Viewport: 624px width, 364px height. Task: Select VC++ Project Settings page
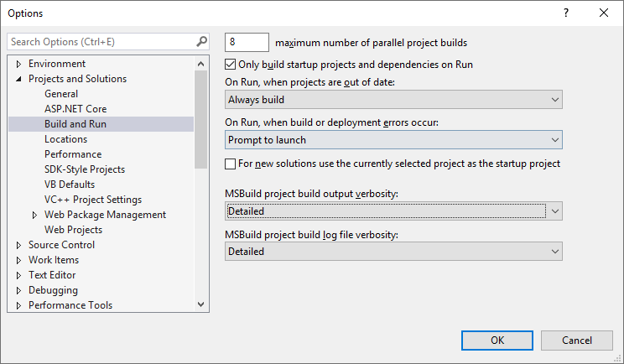pos(92,200)
